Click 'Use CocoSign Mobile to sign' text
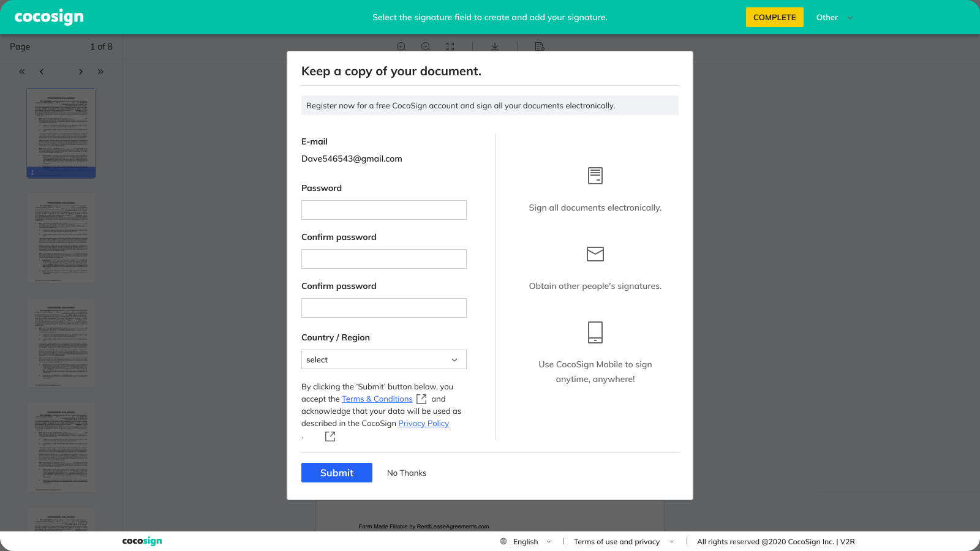Image resolution: width=980 pixels, height=551 pixels. pos(595,364)
